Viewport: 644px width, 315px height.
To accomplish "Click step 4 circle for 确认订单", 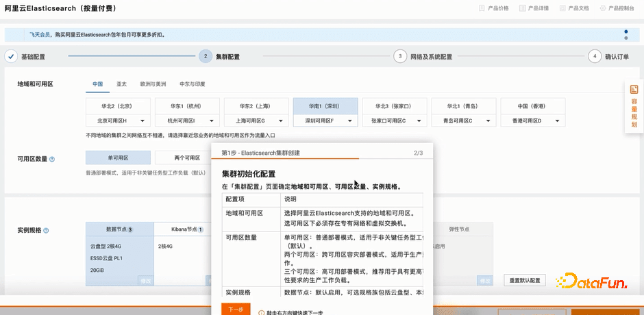I will 594,56.
